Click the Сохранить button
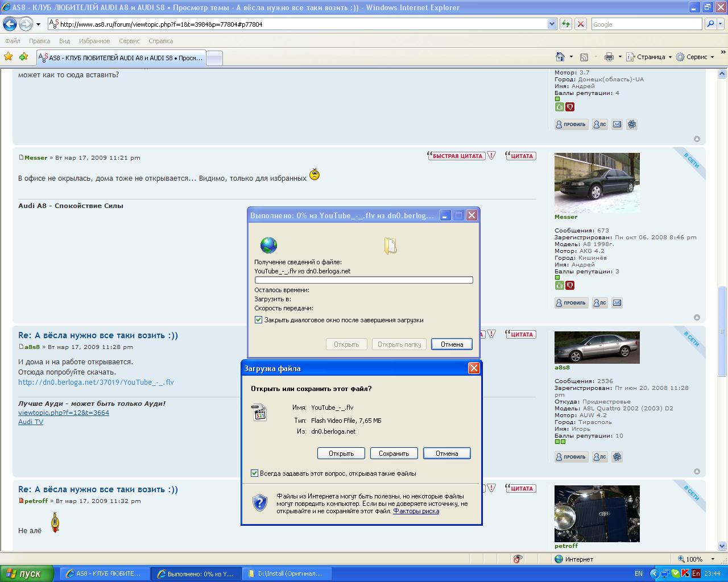Image resolution: width=728 pixels, height=582 pixels. pyautogui.click(x=394, y=454)
